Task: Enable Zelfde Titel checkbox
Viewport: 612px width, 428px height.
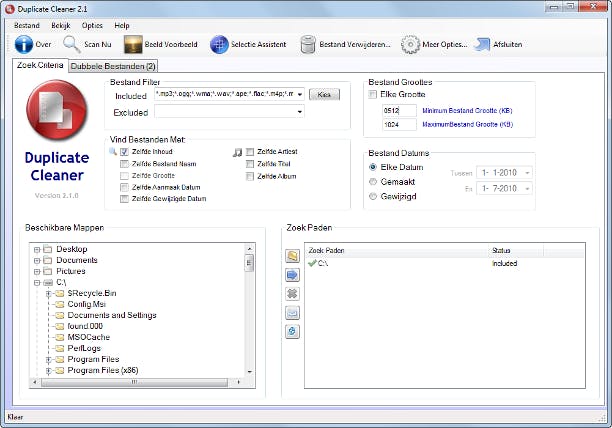Action: [250, 164]
